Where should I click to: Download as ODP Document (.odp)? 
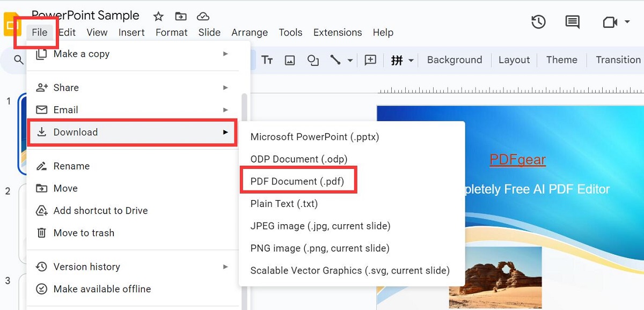point(352,159)
